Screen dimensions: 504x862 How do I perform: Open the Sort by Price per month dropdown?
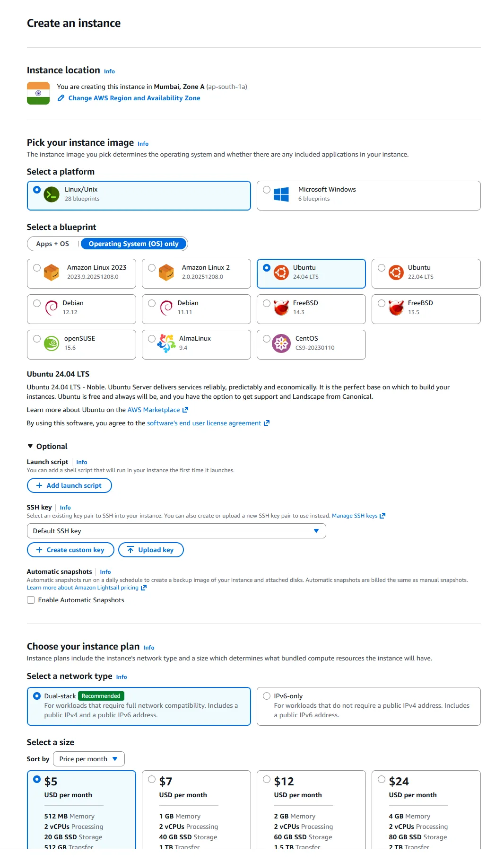pos(88,759)
